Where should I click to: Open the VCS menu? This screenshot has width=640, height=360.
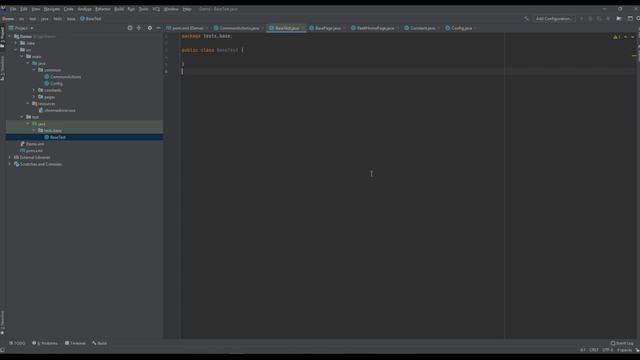tap(156, 9)
